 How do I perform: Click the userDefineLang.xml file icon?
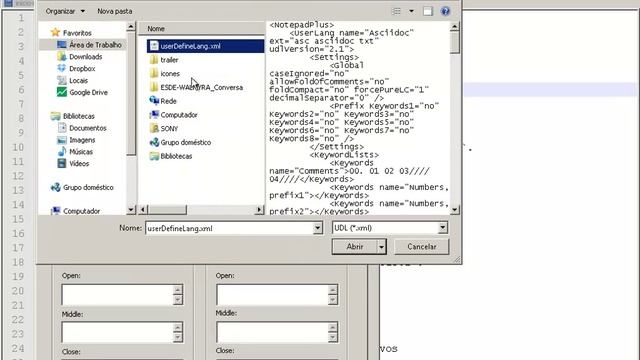coord(154,46)
